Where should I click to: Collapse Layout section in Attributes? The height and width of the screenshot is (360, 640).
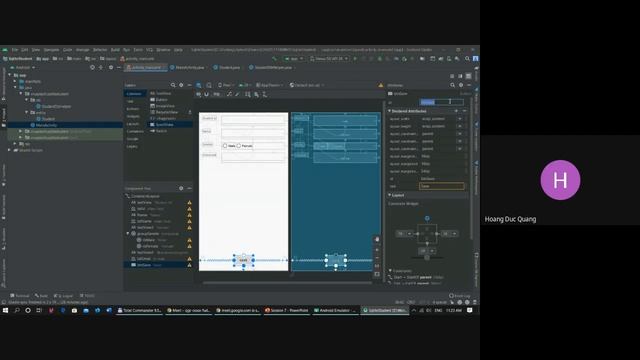pos(389,195)
